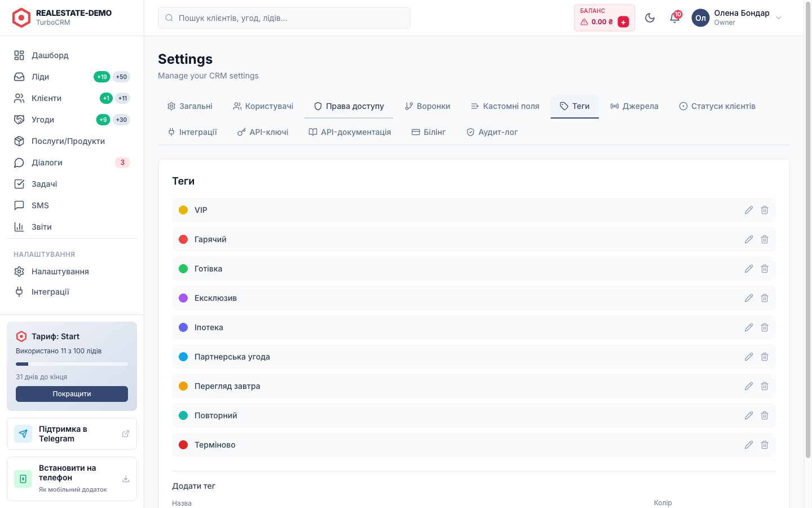Open the Білінг tab
812x508 pixels.
tap(429, 132)
